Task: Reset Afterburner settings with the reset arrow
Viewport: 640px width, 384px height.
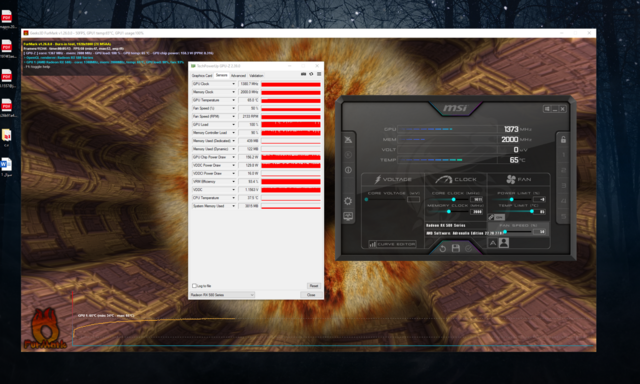Action: pos(443,248)
